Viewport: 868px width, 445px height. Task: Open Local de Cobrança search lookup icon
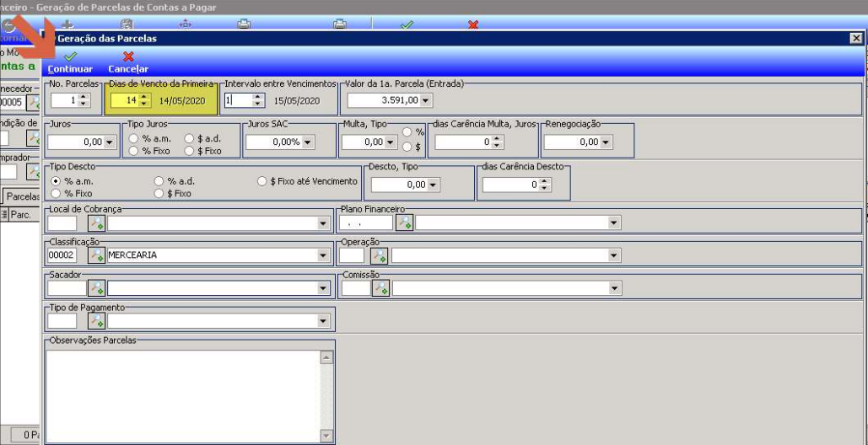coord(96,222)
